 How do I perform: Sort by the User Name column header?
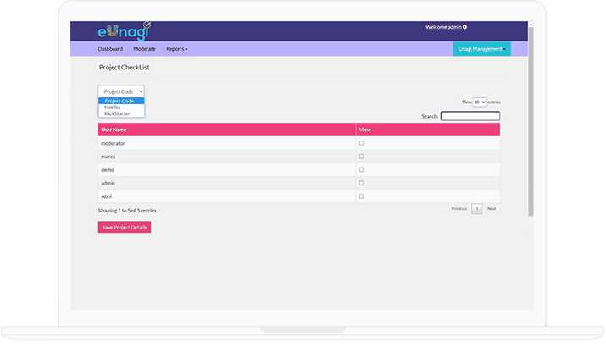[x=114, y=130]
